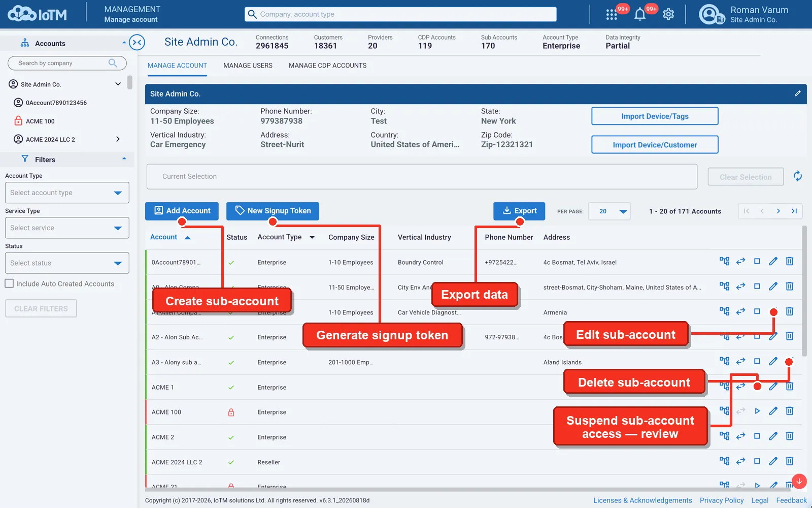812x508 pixels.
Task: Open the Select status dropdown
Action: click(67, 263)
